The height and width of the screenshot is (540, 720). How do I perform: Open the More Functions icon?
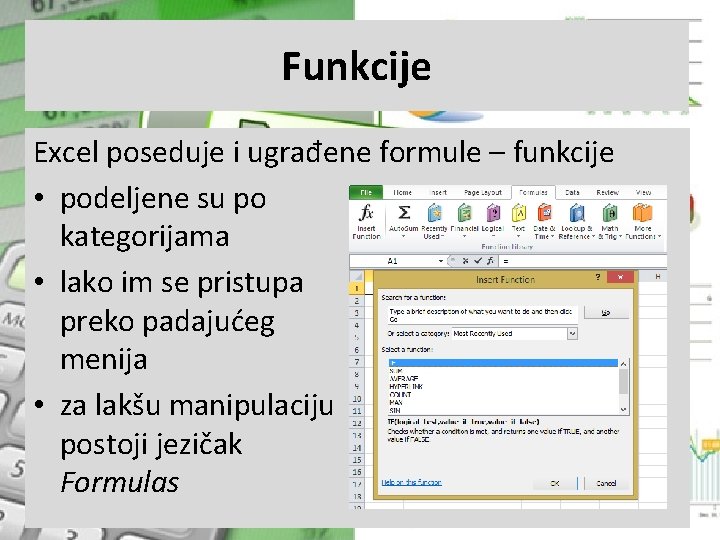click(642, 214)
